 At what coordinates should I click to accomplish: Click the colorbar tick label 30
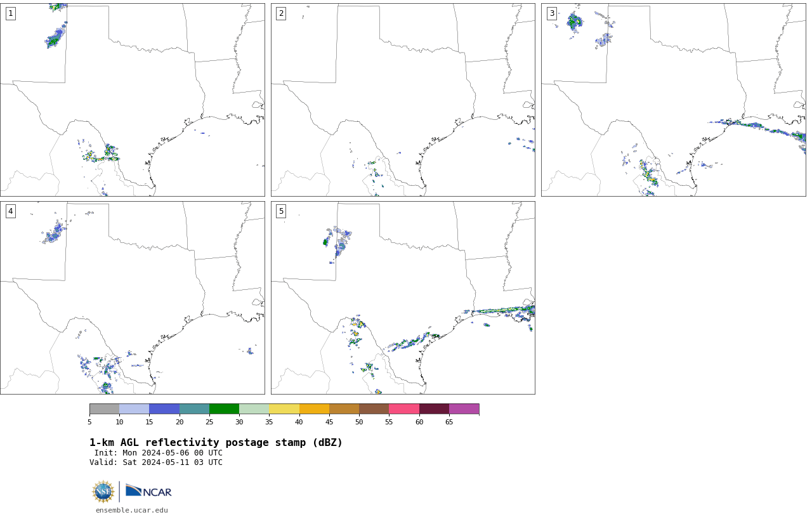pyautogui.click(x=239, y=422)
